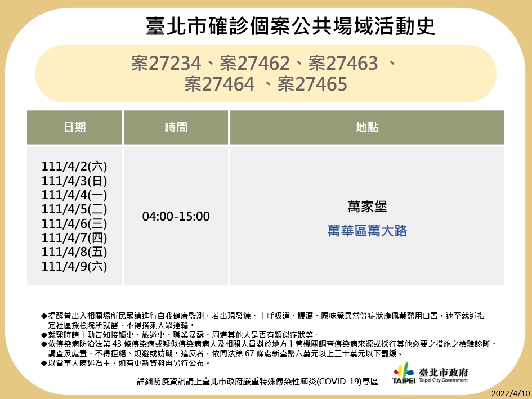Click the note starting 提醒曾出入相關場所民眾
This screenshot has width=532, height=399.
point(263,321)
